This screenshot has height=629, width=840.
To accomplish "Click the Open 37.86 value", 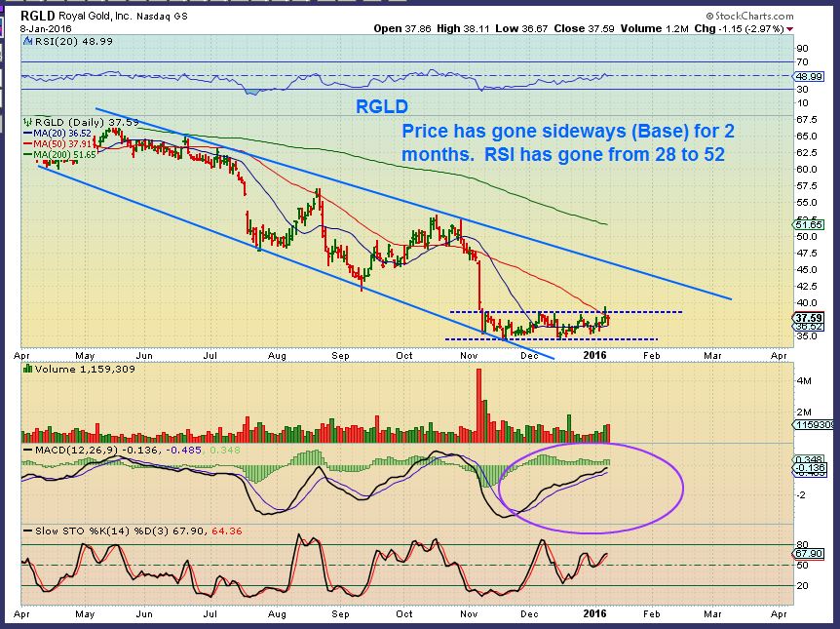I will (402, 28).
